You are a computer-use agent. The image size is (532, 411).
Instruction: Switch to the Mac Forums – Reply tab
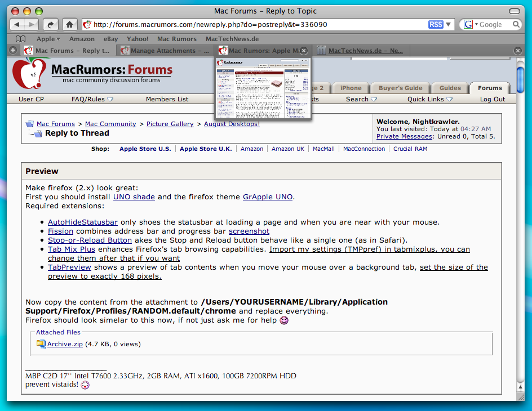(68, 51)
